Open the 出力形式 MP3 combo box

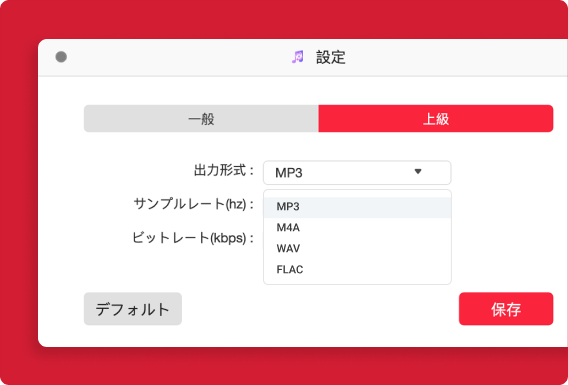(357, 172)
